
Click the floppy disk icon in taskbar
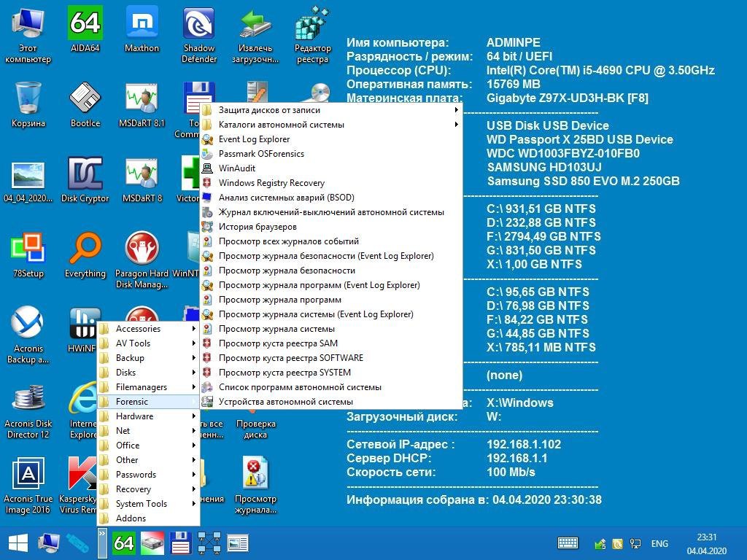pos(181,542)
